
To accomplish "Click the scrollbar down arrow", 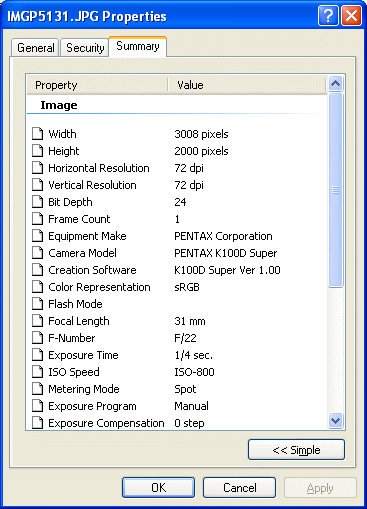I will 335,420.
